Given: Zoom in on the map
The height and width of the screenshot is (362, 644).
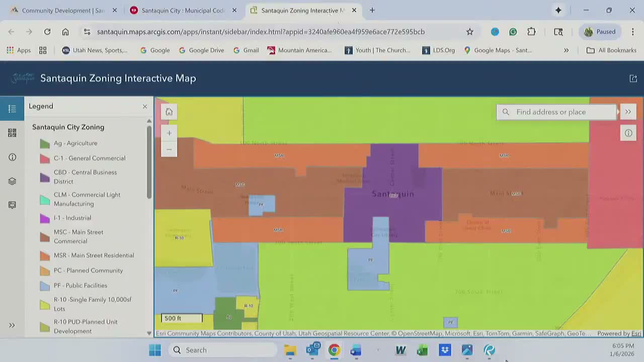Looking at the screenshot, I should click(169, 133).
